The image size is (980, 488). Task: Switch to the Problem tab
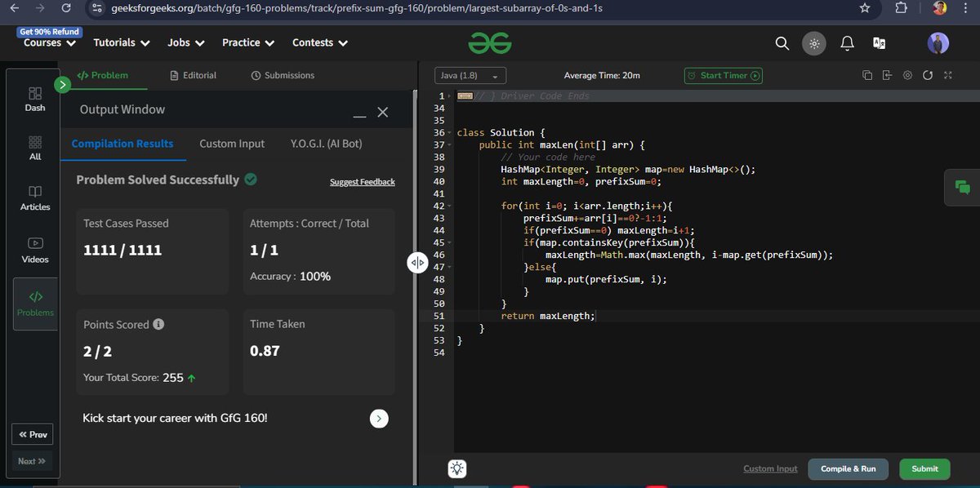[x=102, y=75]
